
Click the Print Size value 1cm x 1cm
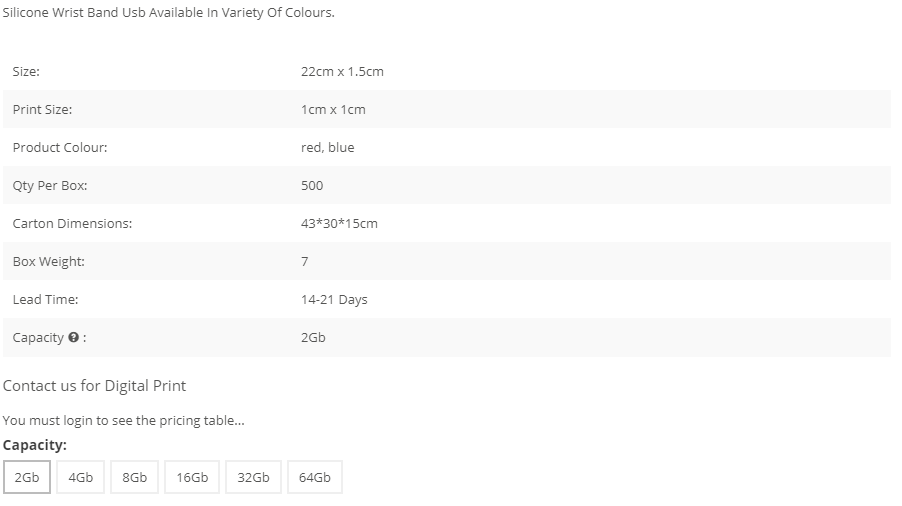(333, 110)
